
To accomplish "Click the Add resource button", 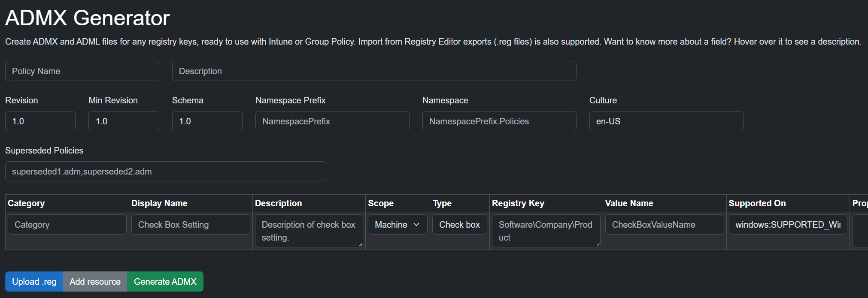I will tap(95, 282).
